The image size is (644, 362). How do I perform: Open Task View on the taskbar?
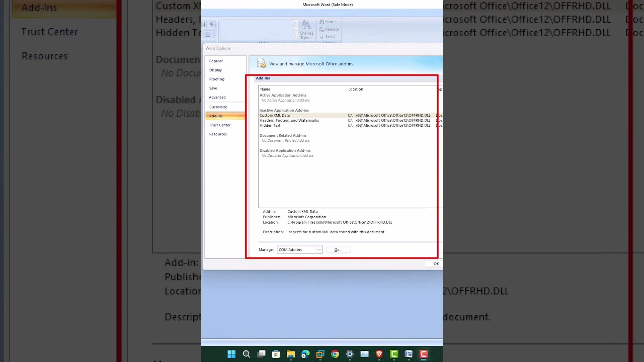tap(261, 354)
